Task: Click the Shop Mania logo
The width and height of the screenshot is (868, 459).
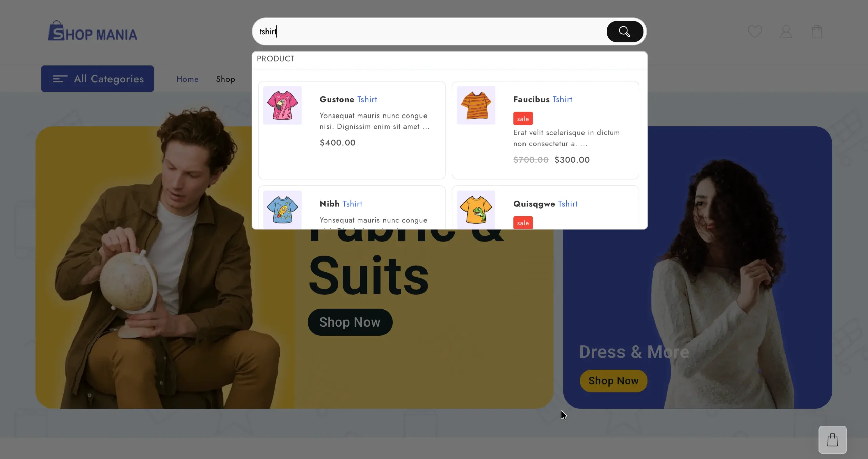Action: (93, 31)
